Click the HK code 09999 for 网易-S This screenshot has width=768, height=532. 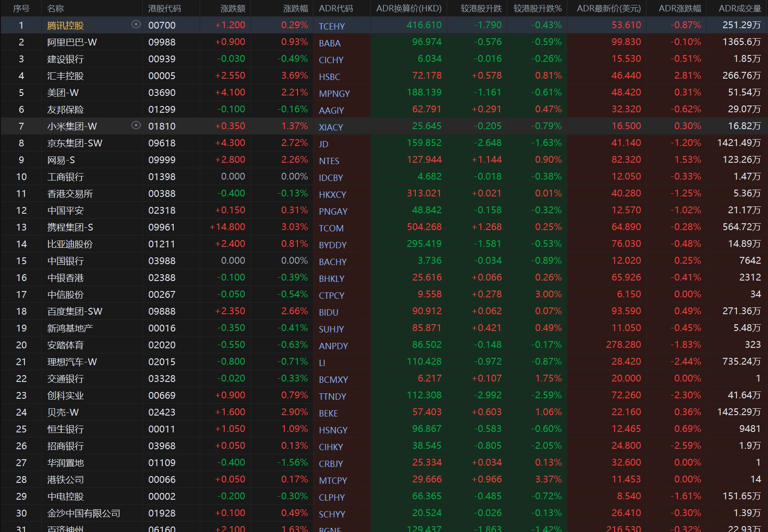click(162, 160)
